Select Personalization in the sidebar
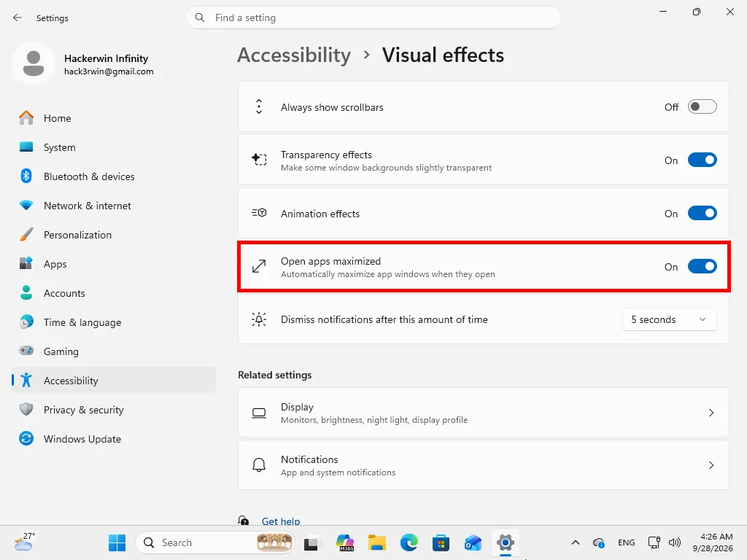The width and height of the screenshot is (747, 560). click(113, 234)
